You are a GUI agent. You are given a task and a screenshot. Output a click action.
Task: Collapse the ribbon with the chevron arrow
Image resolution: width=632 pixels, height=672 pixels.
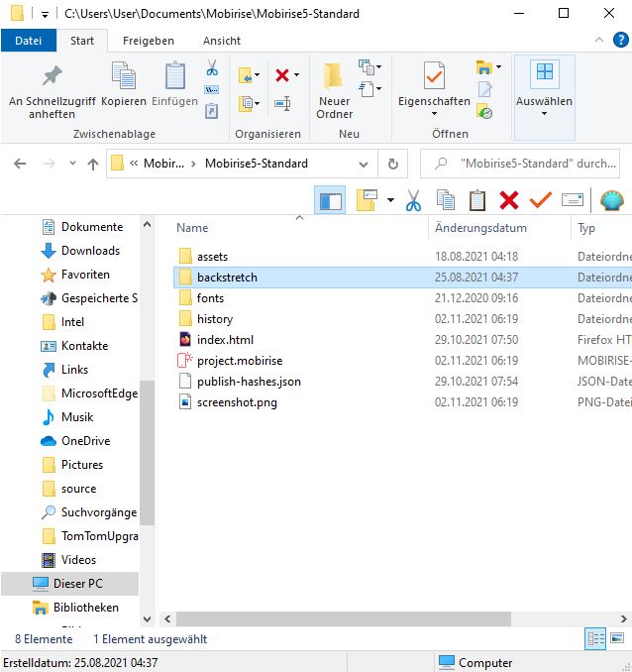pos(597,41)
